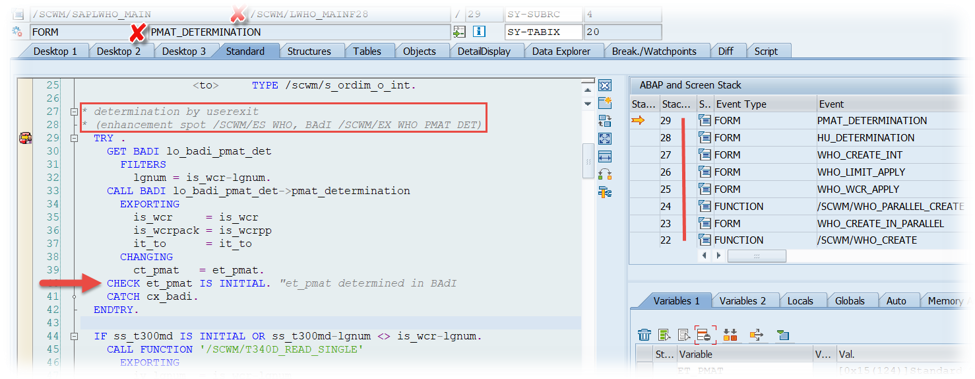The image size is (975, 379).
Task: Switch the tool to full screen
Action: pos(605,139)
